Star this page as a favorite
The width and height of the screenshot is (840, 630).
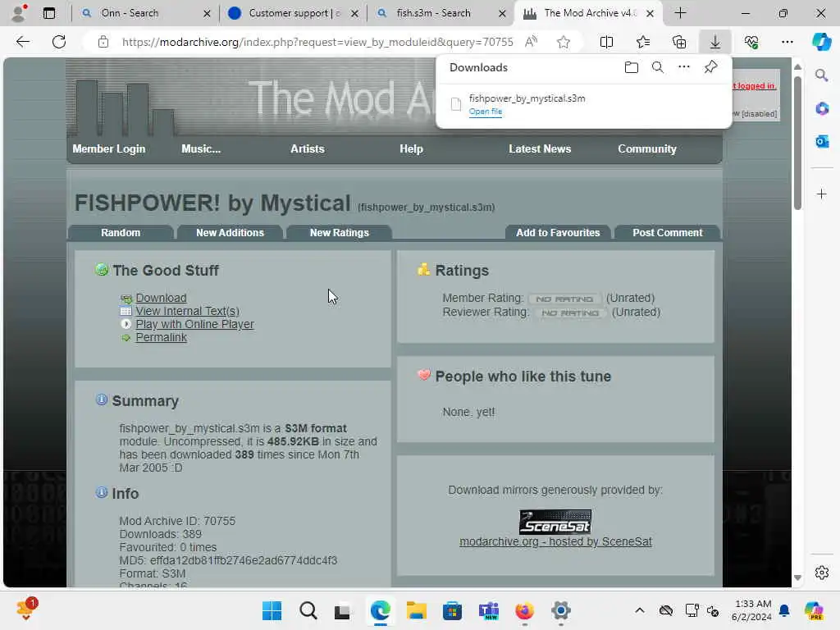pos(563,42)
